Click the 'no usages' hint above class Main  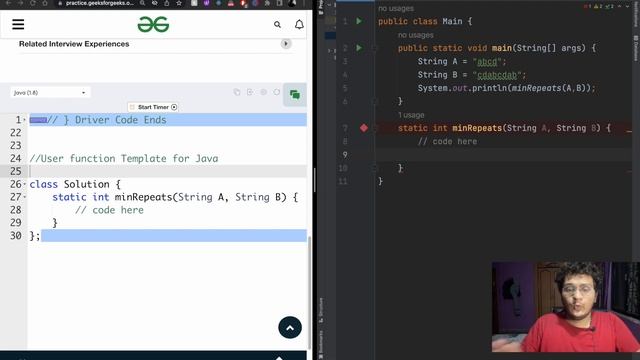[396, 8]
